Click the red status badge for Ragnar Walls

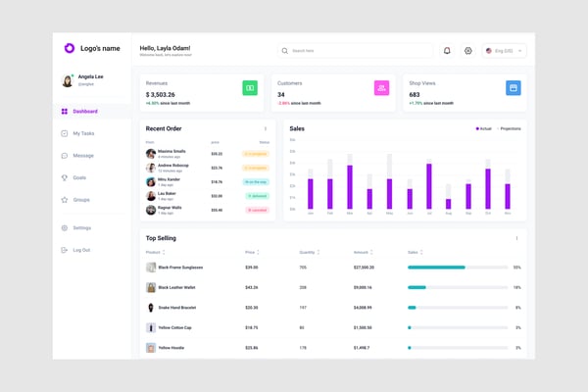click(x=257, y=210)
